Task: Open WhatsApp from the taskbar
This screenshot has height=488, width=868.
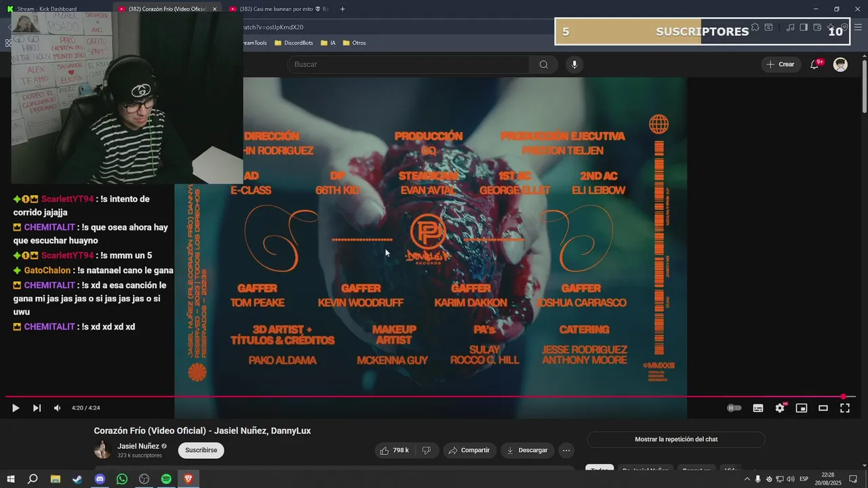Action: pos(122,479)
